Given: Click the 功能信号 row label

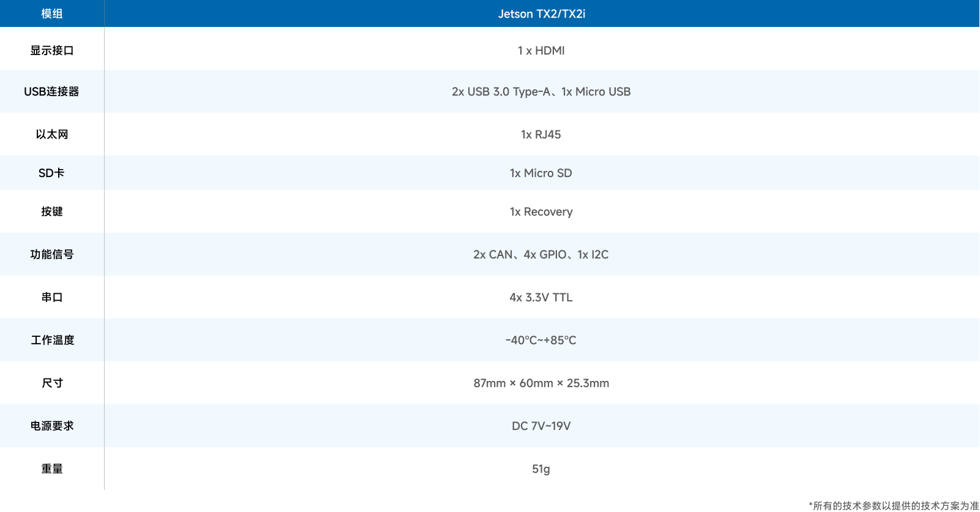Looking at the screenshot, I should tap(52, 254).
